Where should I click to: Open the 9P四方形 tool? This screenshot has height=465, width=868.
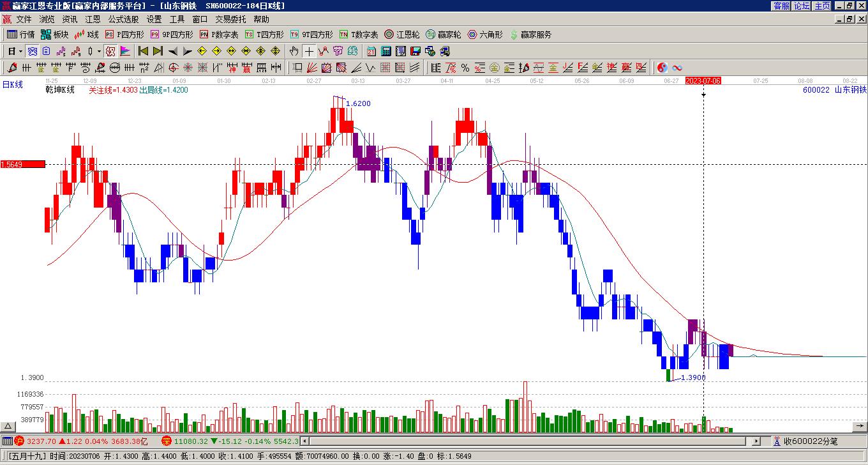172,34
